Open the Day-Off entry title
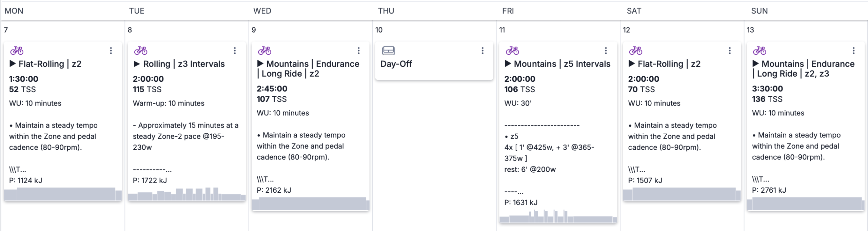The image size is (868, 231). point(396,64)
